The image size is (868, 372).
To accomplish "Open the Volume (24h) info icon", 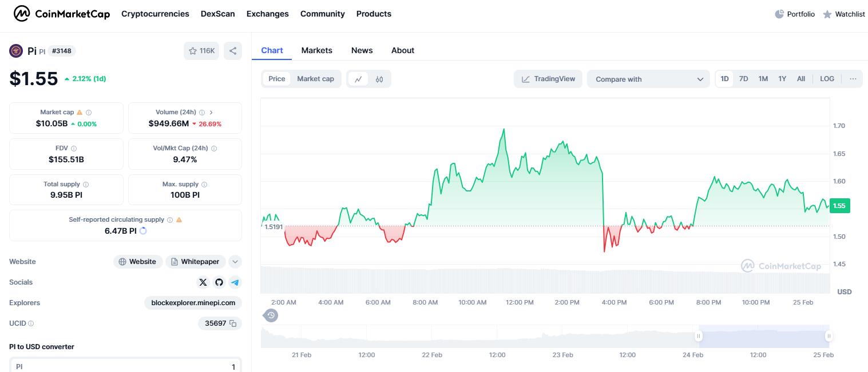I will (x=201, y=113).
